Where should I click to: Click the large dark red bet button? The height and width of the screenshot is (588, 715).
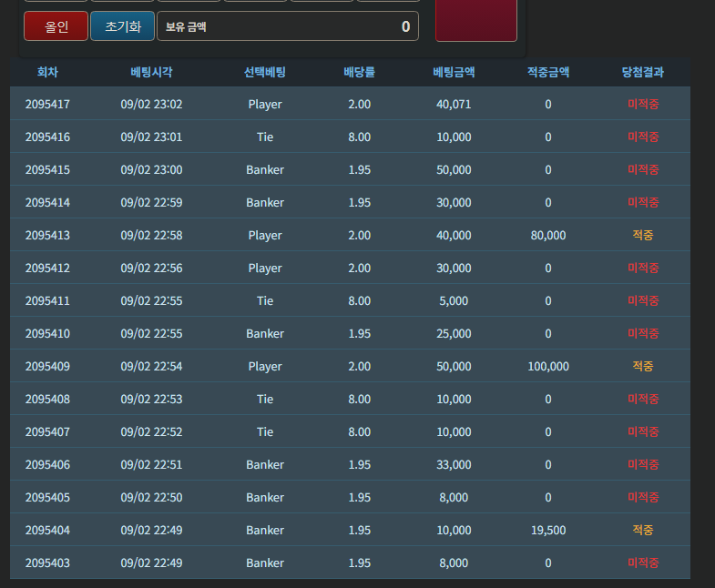(476, 20)
